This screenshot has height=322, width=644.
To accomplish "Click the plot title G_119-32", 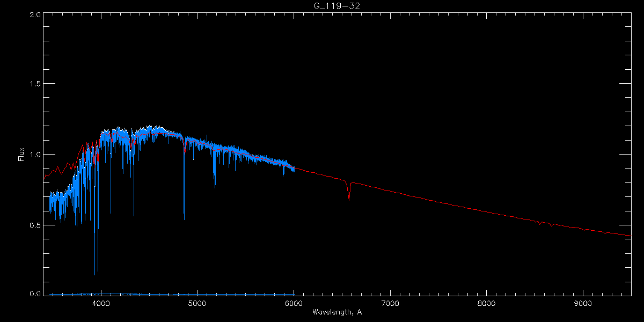I will pyautogui.click(x=336, y=6).
